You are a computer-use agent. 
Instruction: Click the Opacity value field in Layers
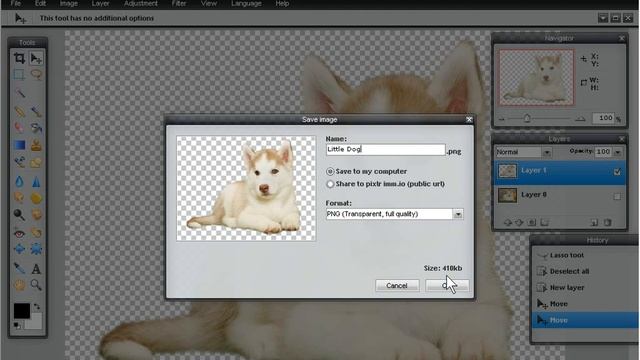pyautogui.click(x=603, y=152)
